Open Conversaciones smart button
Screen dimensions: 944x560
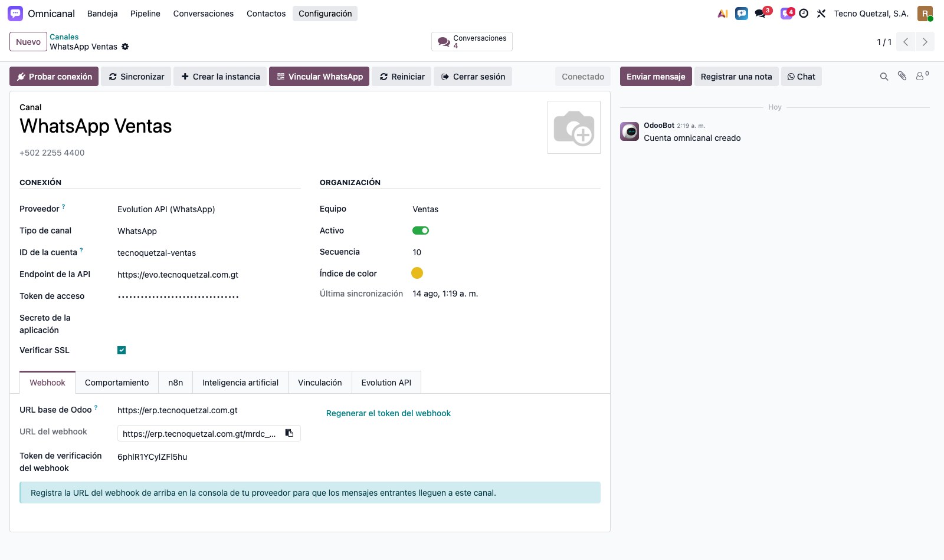coord(472,42)
